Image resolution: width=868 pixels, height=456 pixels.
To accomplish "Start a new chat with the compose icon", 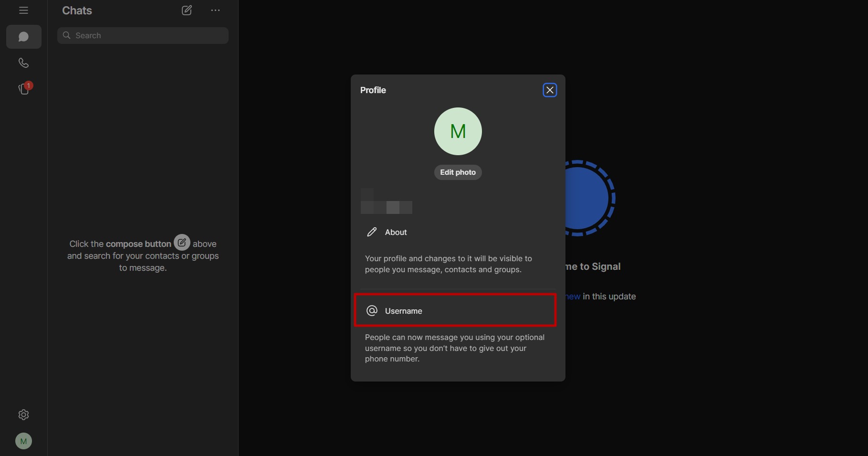I will click(187, 10).
